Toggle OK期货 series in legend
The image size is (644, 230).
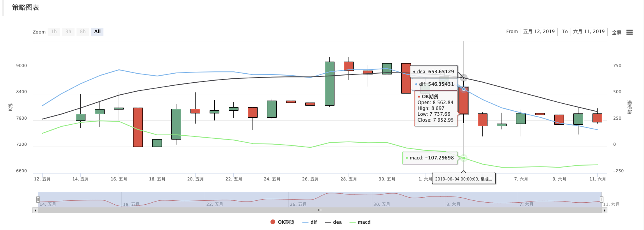pyautogui.click(x=283, y=222)
